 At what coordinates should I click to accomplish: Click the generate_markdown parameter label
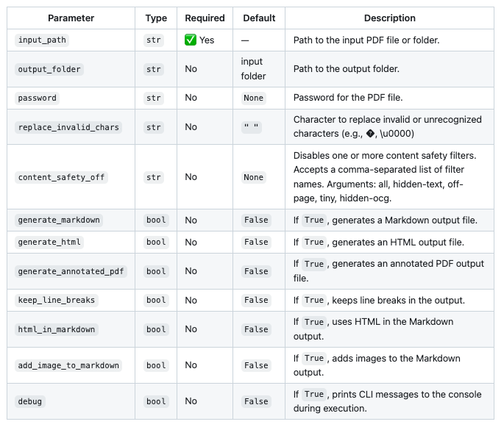pos(59,220)
